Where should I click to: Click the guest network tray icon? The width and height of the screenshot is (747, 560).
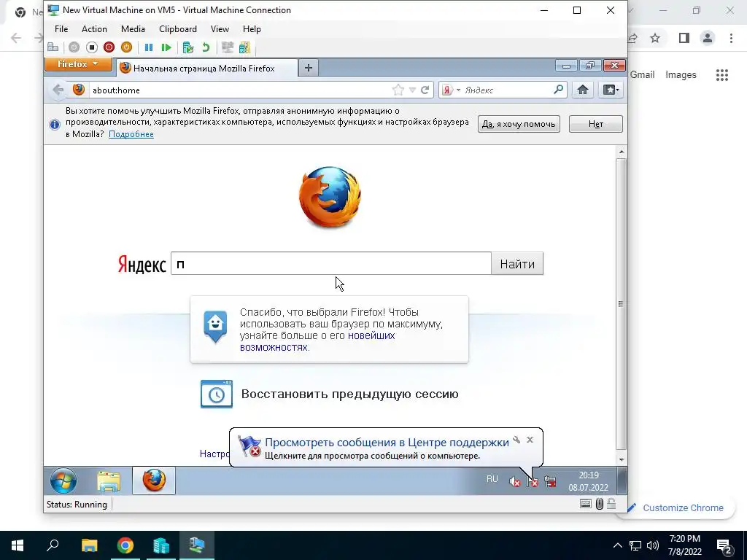[x=550, y=482]
